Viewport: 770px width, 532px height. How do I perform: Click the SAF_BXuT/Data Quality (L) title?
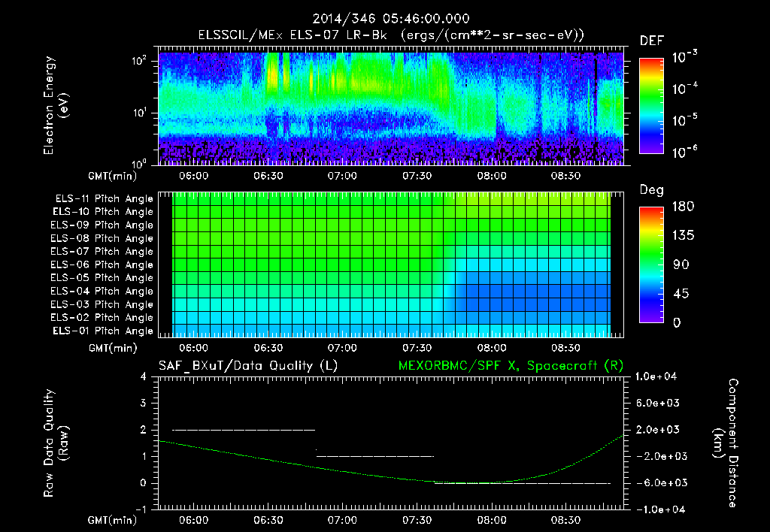click(248, 366)
